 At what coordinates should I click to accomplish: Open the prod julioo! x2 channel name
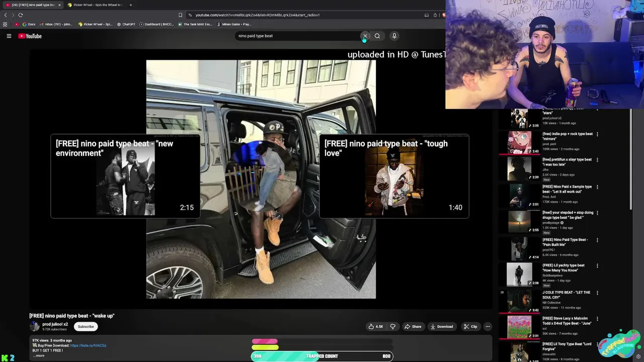(55, 324)
